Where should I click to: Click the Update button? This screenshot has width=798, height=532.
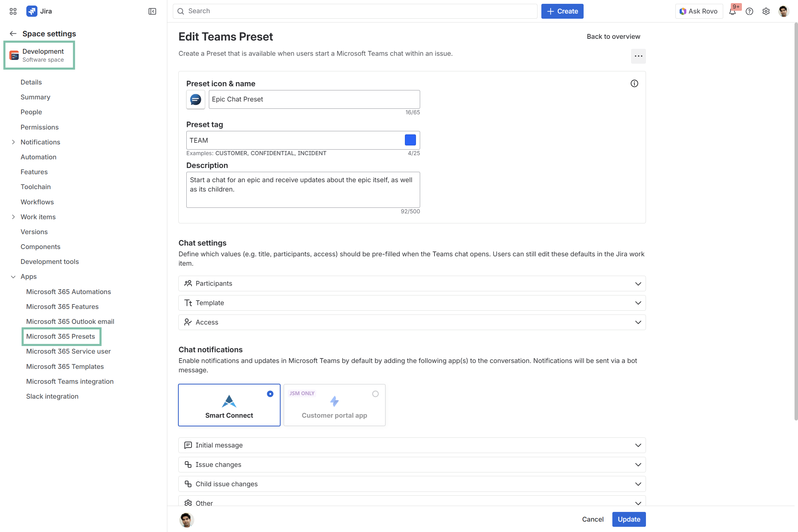pos(629,519)
